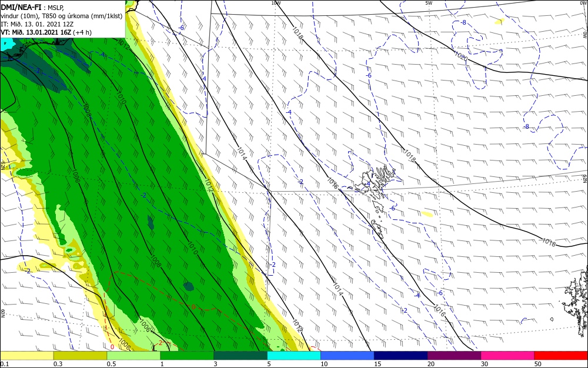
Task: Pick the cyan 5–10 legend swatch
Action: click(x=293, y=355)
